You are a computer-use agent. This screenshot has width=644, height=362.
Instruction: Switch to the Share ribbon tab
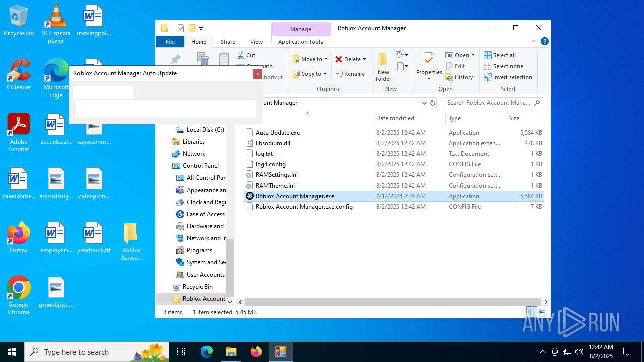pyautogui.click(x=228, y=42)
